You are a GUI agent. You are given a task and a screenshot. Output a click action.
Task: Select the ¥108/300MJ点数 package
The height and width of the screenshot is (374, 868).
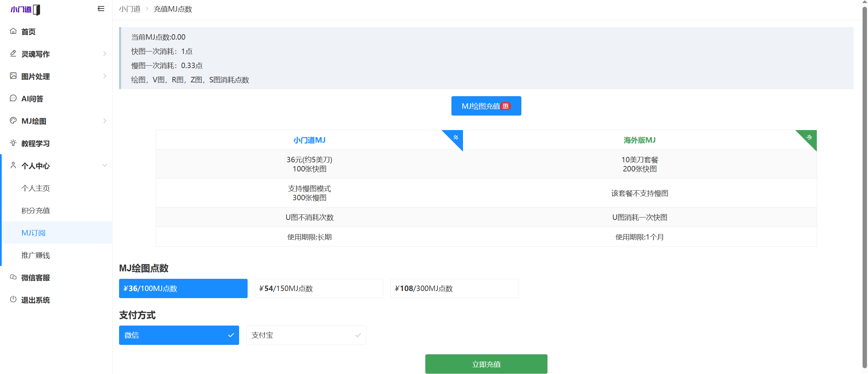pyautogui.click(x=454, y=288)
